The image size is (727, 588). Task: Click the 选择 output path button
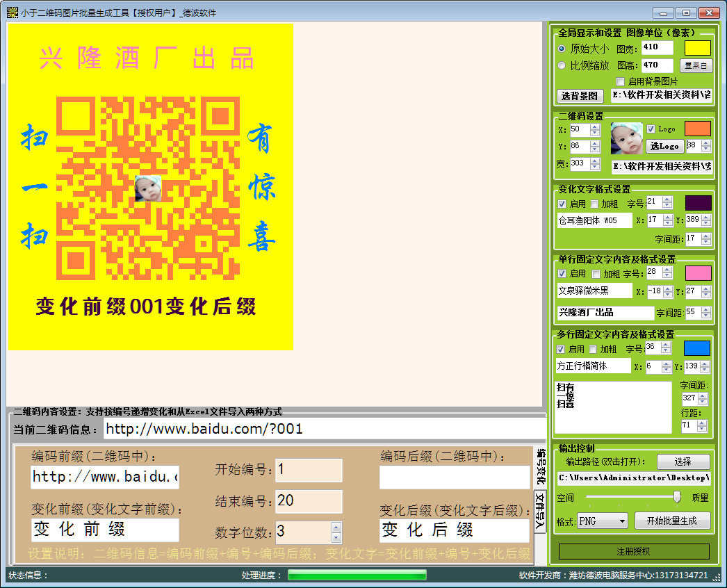(x=683, y=462)
